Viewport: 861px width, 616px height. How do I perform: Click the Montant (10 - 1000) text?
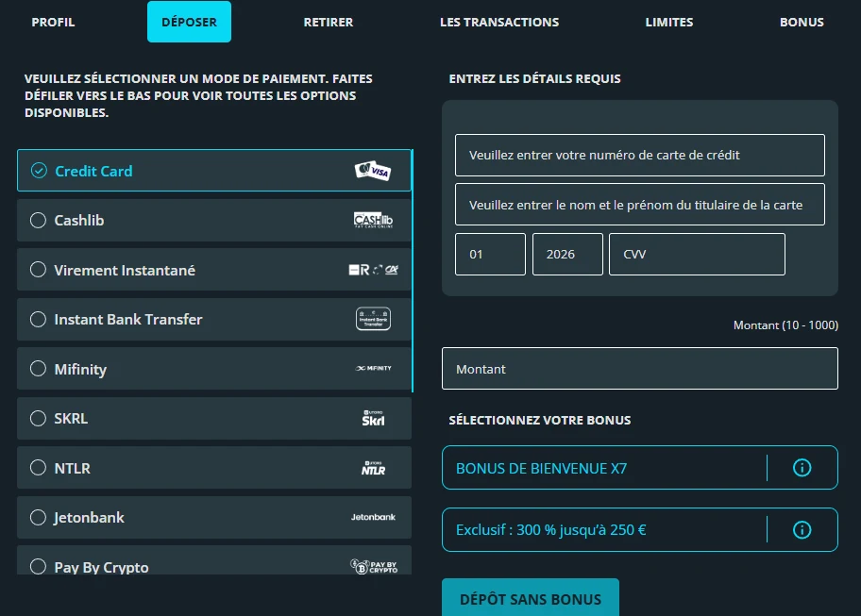pyautogui.click(x=785, y=325)
